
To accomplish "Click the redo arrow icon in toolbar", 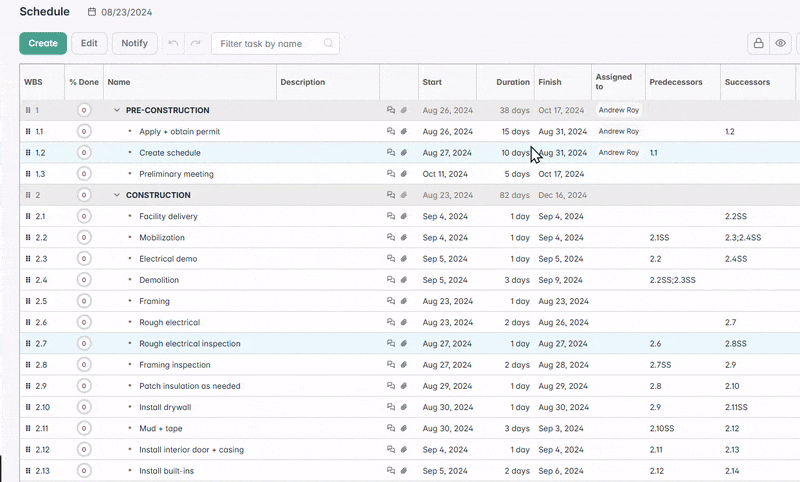I will 196,44.
